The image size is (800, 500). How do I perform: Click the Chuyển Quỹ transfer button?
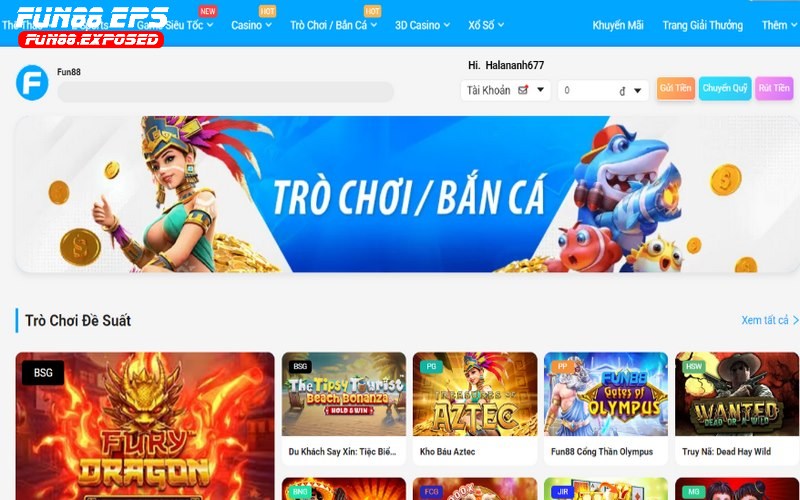click(x=724, y=88)
